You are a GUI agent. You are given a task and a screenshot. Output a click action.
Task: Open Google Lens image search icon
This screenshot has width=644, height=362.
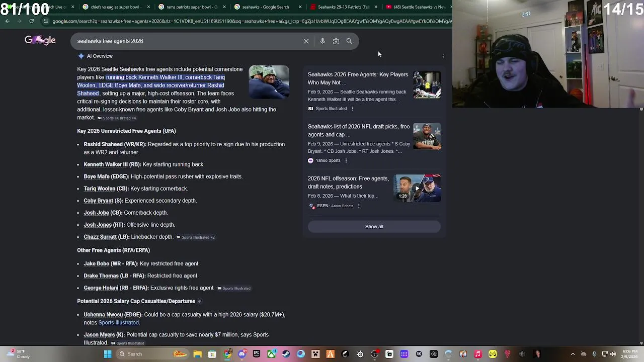(336, 41)
